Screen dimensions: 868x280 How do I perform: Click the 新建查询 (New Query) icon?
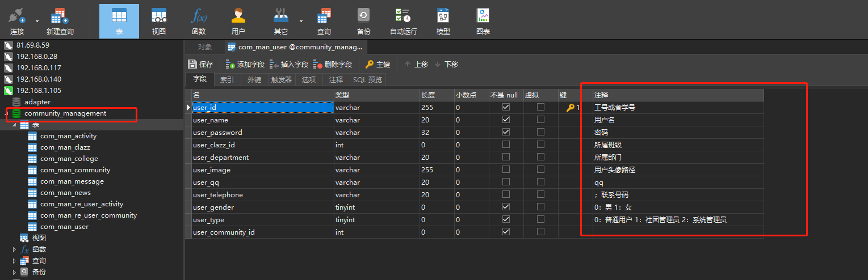pyautogui.click(x=60, y=22)
